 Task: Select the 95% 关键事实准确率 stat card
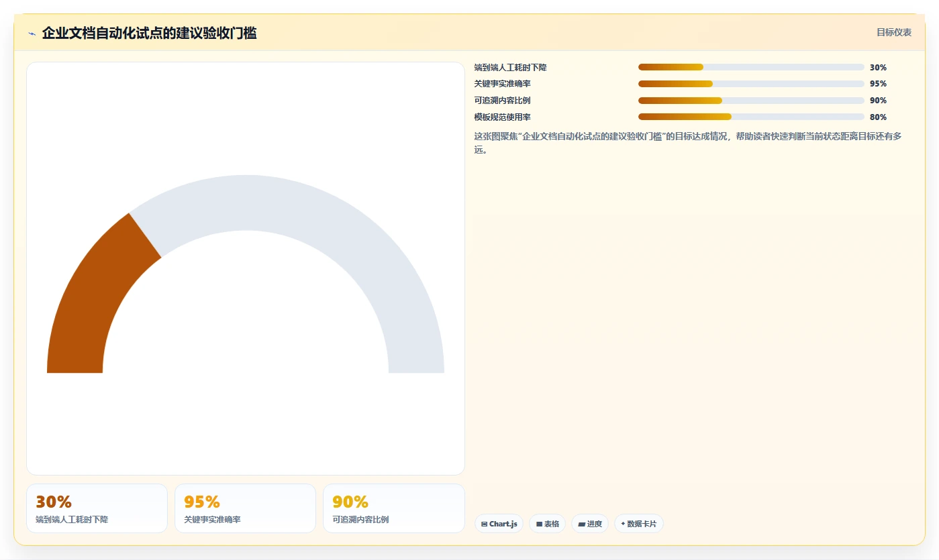[245, 508]
